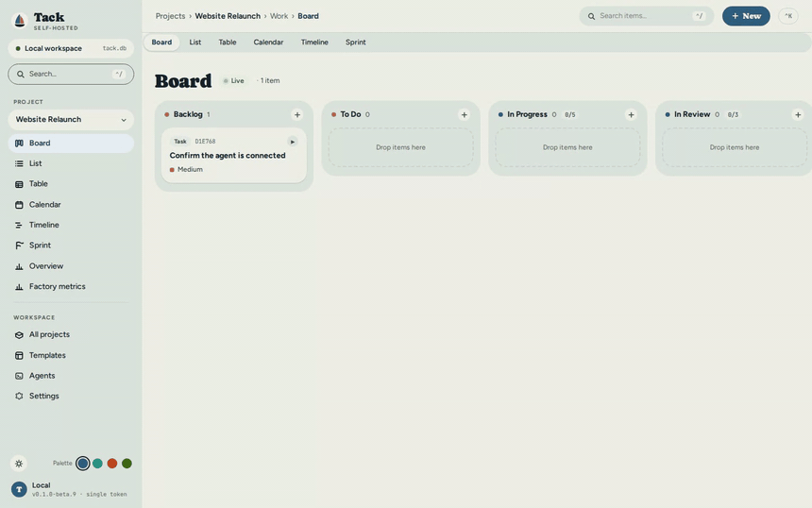812x508 pixels.
Task: Open Calendar from sidebar
Action: pyautogui.click(x=71, y=205)
